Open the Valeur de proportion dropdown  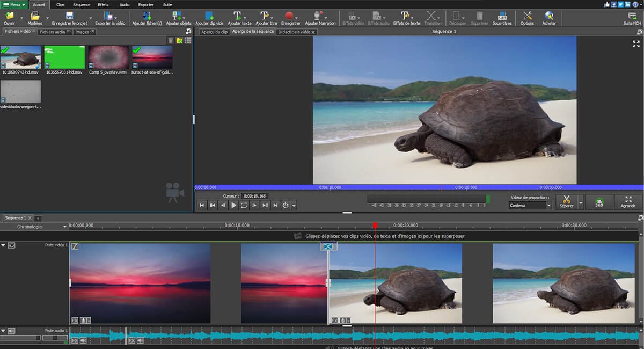(x=530, y=206)
